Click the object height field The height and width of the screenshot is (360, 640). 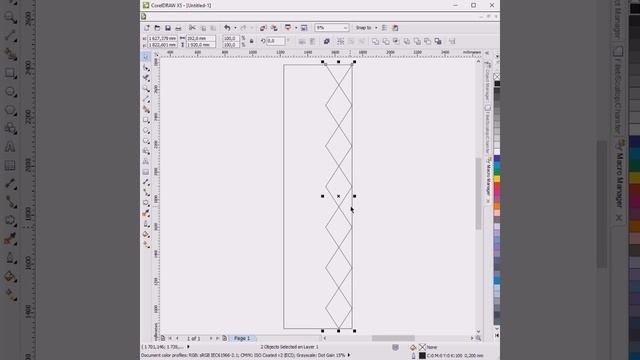coord(201,44)
